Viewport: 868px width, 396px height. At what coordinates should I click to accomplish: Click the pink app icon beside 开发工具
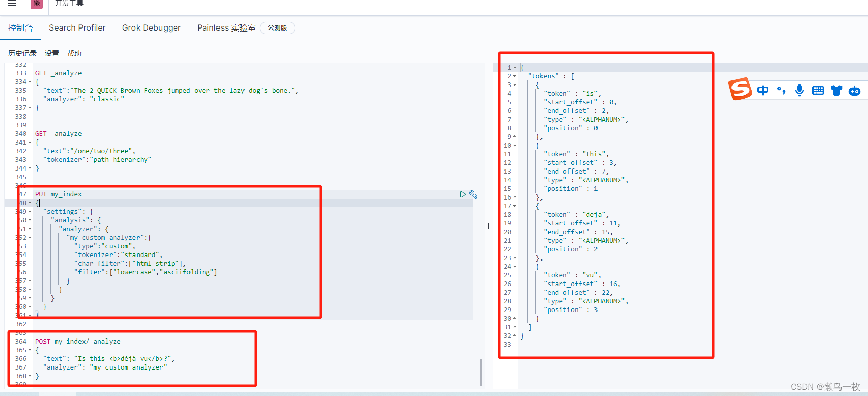pos(37,4)
